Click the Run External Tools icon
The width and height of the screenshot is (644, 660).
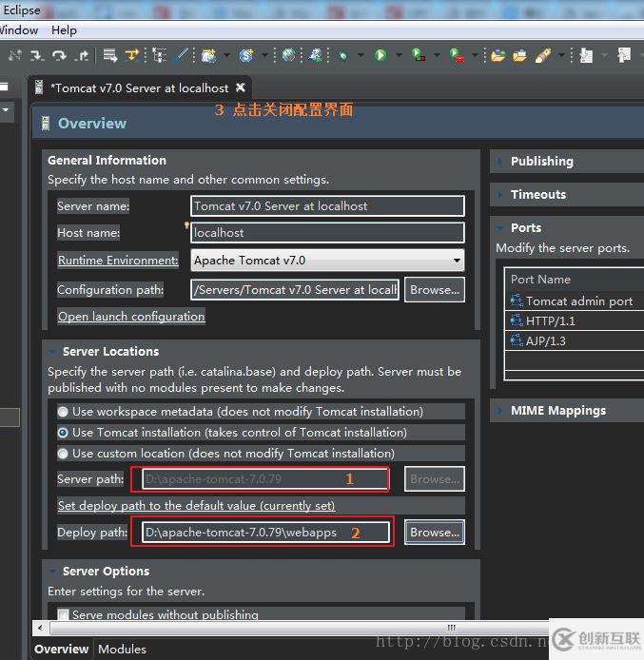pyautogui.click(x=457, y=55)
